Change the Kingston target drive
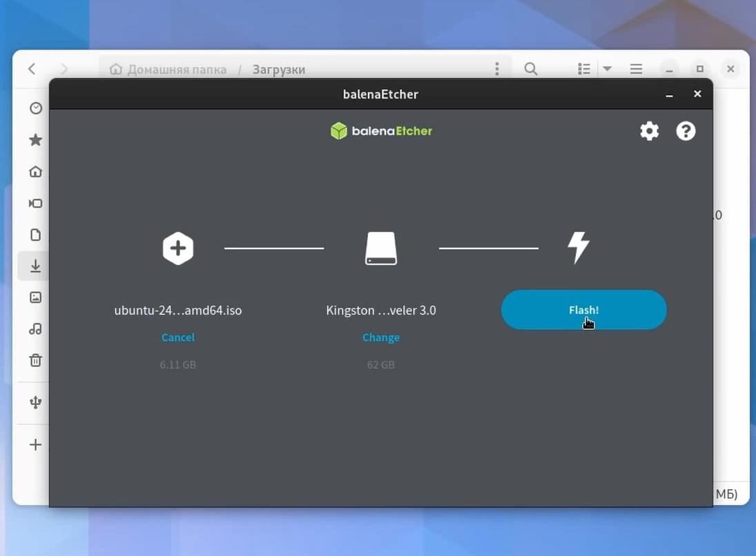The width and height of the screenshot is (756, 556). [381, 337]
